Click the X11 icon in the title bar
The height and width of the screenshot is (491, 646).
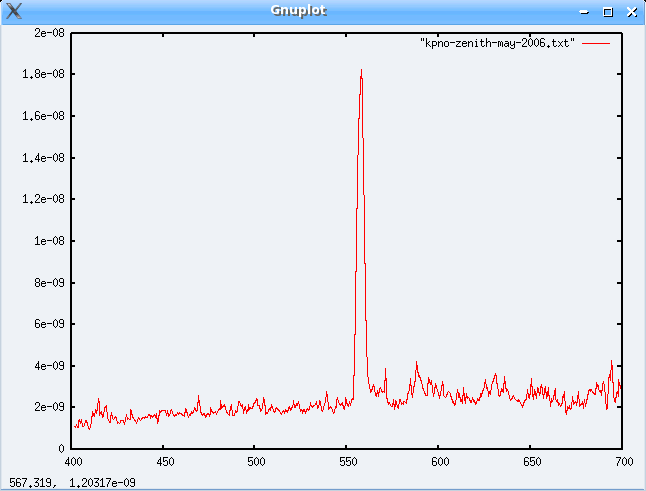point(14,11)
